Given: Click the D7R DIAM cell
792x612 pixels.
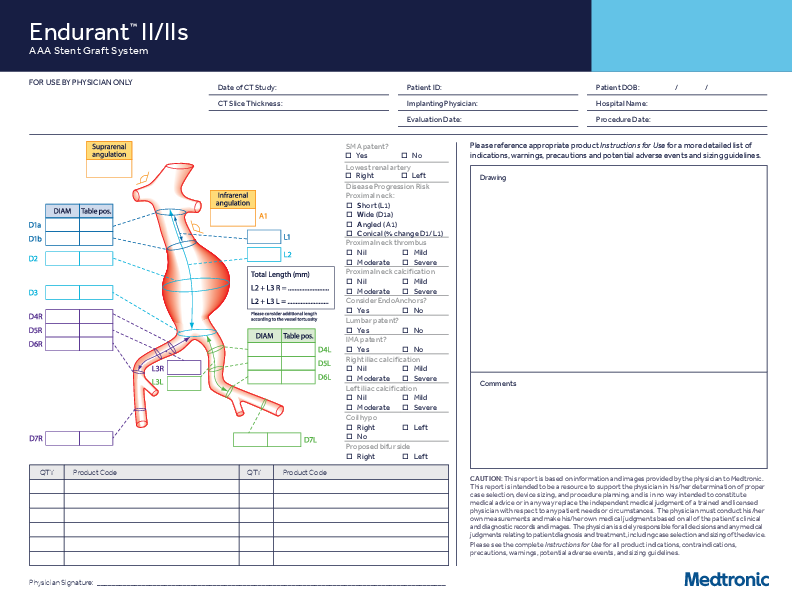Looking at the screenshot, I should 63,438.
